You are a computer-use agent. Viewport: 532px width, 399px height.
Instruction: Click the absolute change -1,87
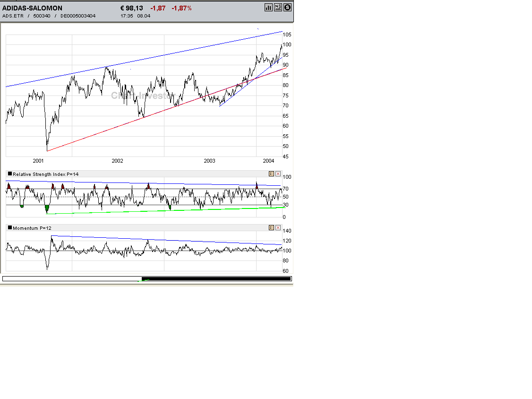158,8
